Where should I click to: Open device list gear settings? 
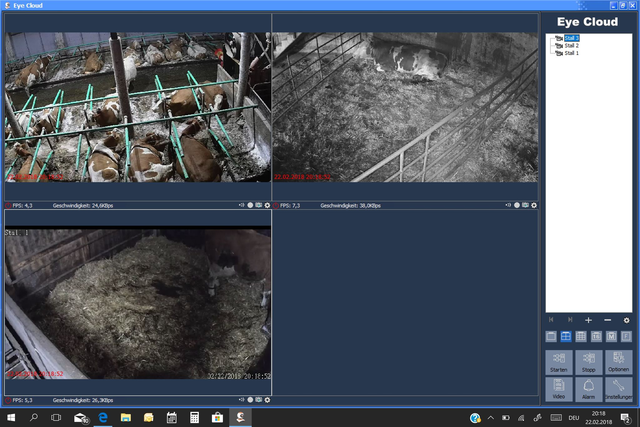click(x=626, y=320)
